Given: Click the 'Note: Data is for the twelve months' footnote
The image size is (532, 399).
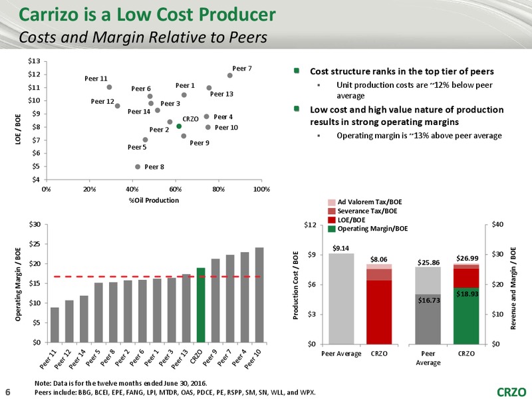Looking at the screenshot, I should pos(121,384).
